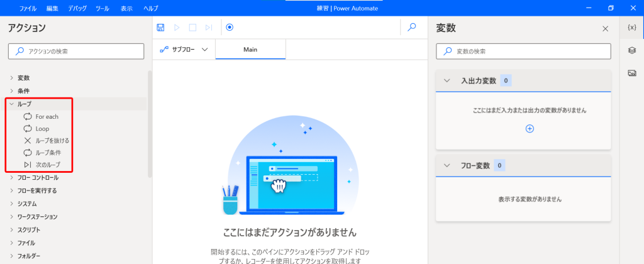Select the For each loop action
This screenshot has width=644, height=264.
point(47,117)
